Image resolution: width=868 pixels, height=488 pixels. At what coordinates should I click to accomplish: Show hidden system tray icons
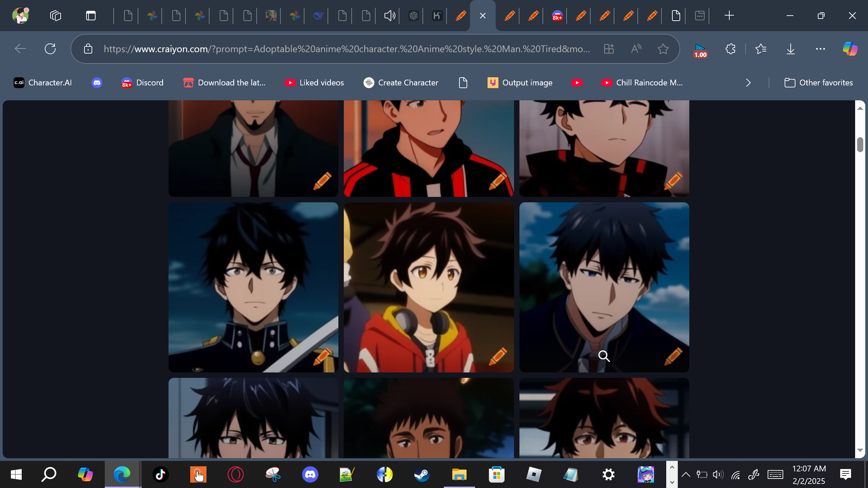pyautogui.click(x=686, y=474)
